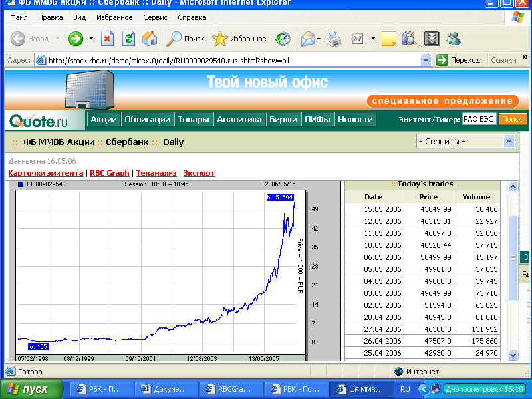
Task: Open the History clock icon
Action: coord(283,39)
